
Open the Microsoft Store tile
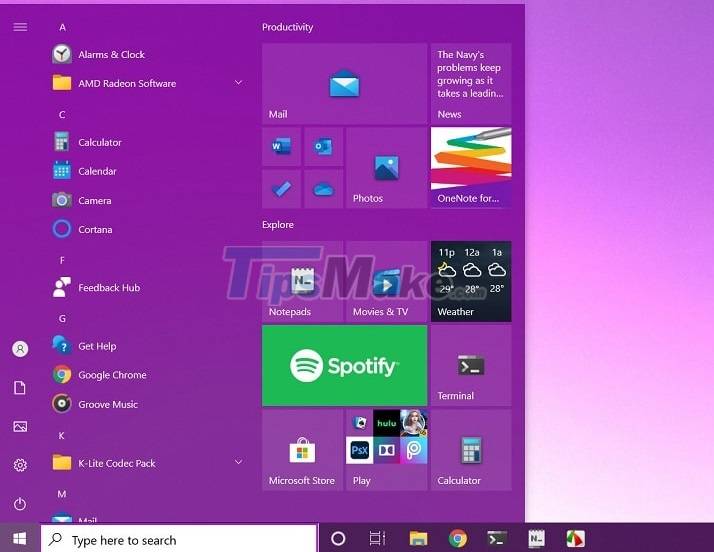[x=302, y=450]
